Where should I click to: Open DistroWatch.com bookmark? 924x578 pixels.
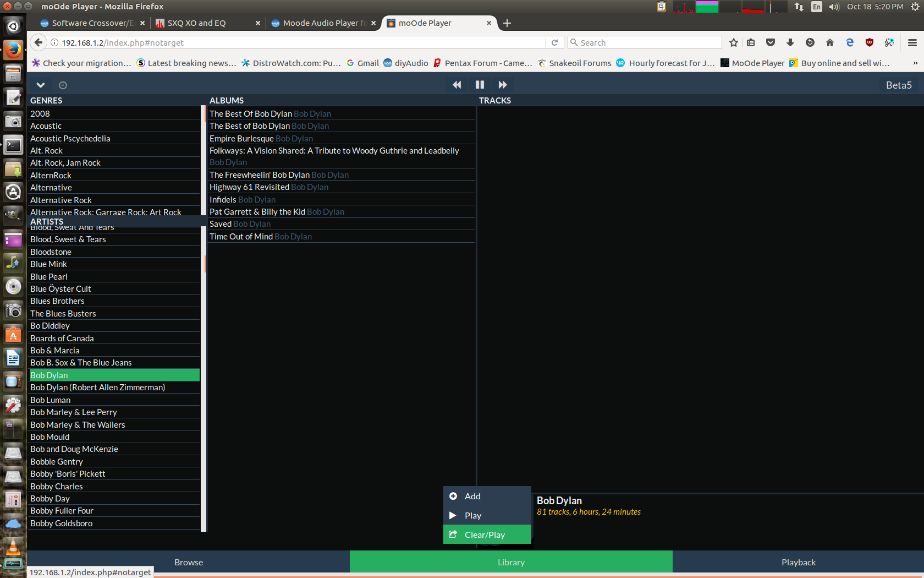click(x=291, y=63)
